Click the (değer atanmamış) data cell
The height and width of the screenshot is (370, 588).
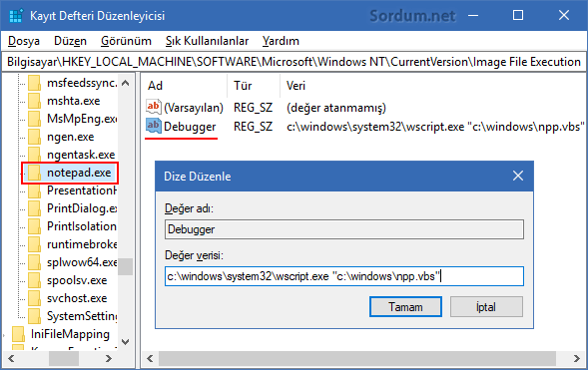click(336, 108)
